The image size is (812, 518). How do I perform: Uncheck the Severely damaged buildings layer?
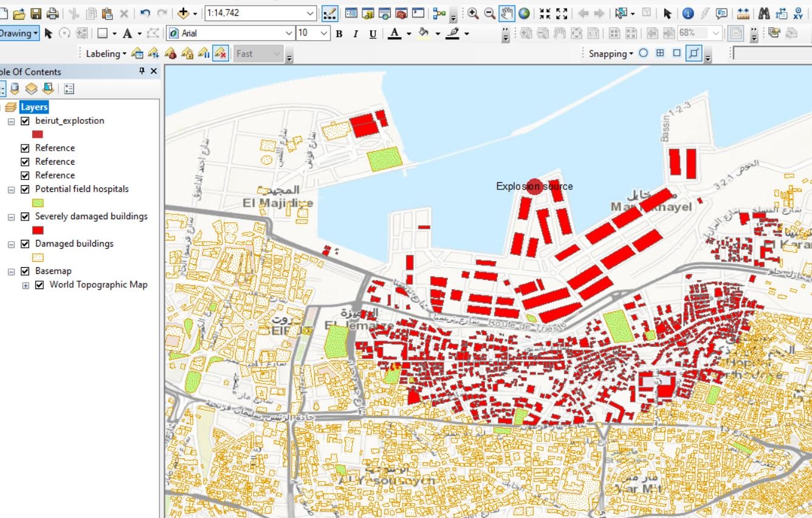(x=24, y=216)
